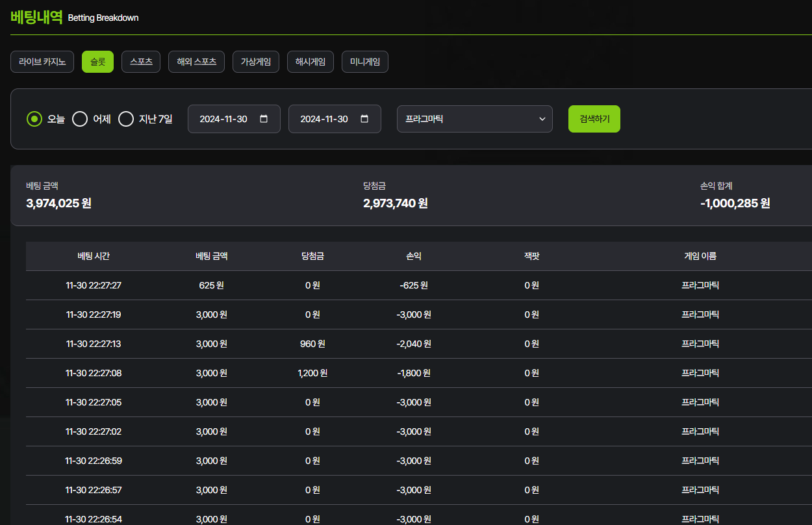Click the jackpot 0 원 in 22:27:08 row

click(532, 373)
